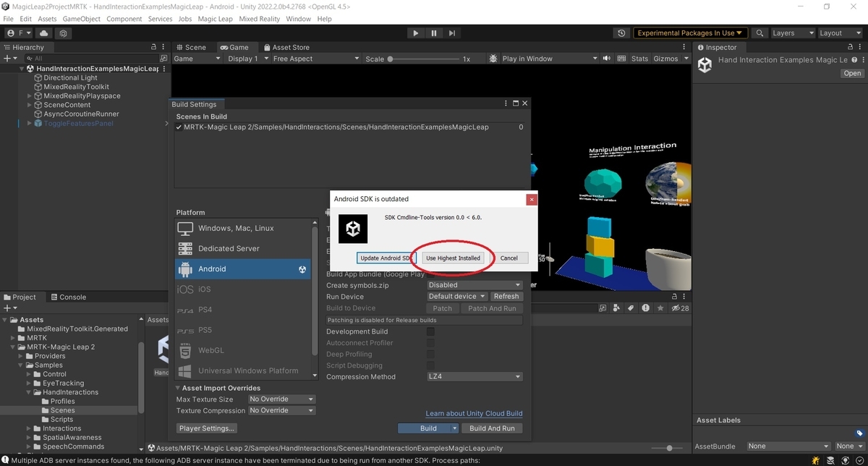This screenshot has width=868, height=466.
Task: Open the account dropdown in the toolbar
Action: point(18,33)
